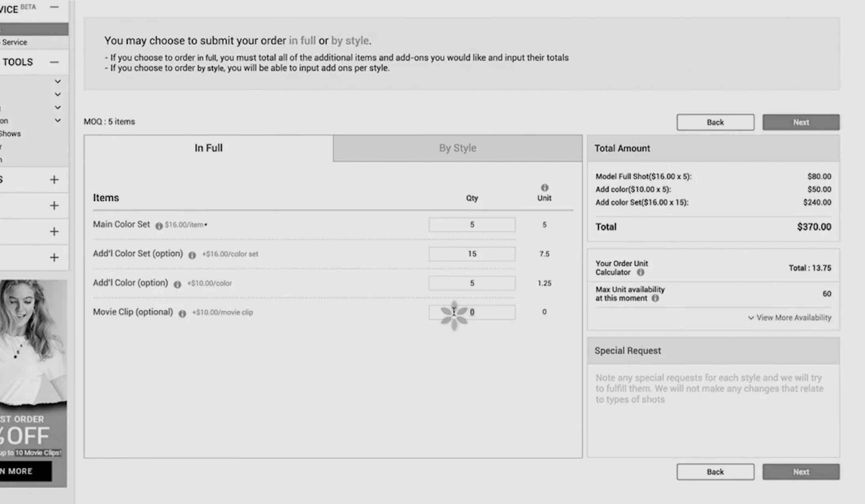Expand the lowest plus section in sidebar
This screenshot has width=865, height=504.
point(54,258)
